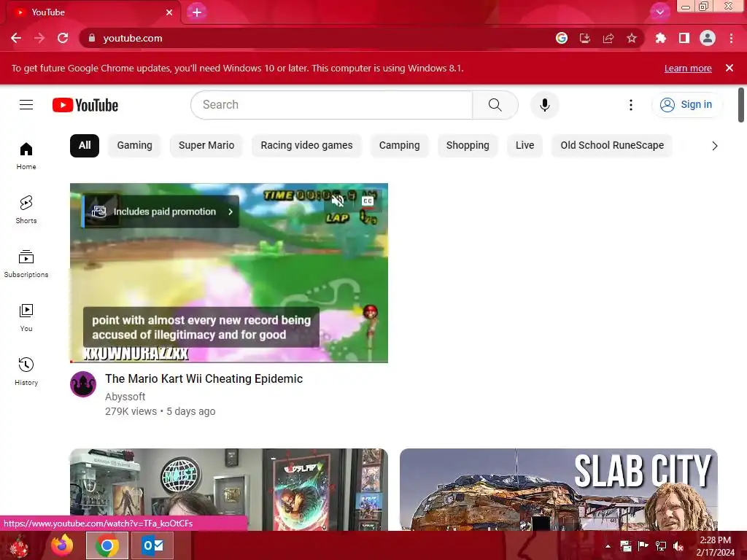
Task: Open the Learn more link
Action: click(x=688, y=68)
